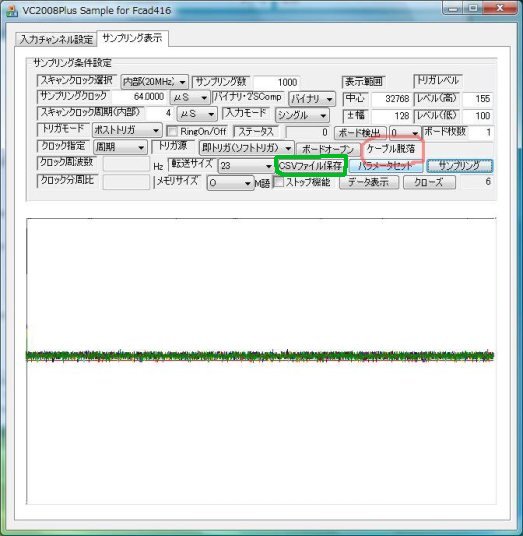523x536 pixels.
Task: Click the サンプリング数 input field showing 1000
Action: pos(277,82)
